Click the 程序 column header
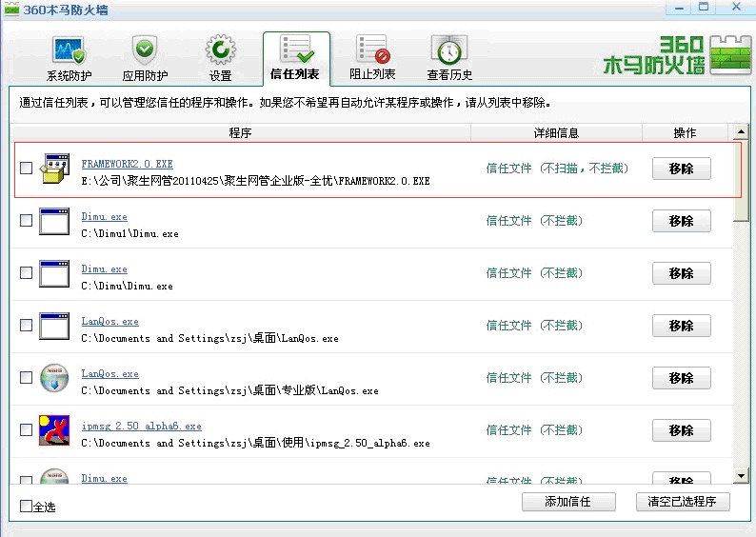The image size is (756, 537). (x=240, y=132)
